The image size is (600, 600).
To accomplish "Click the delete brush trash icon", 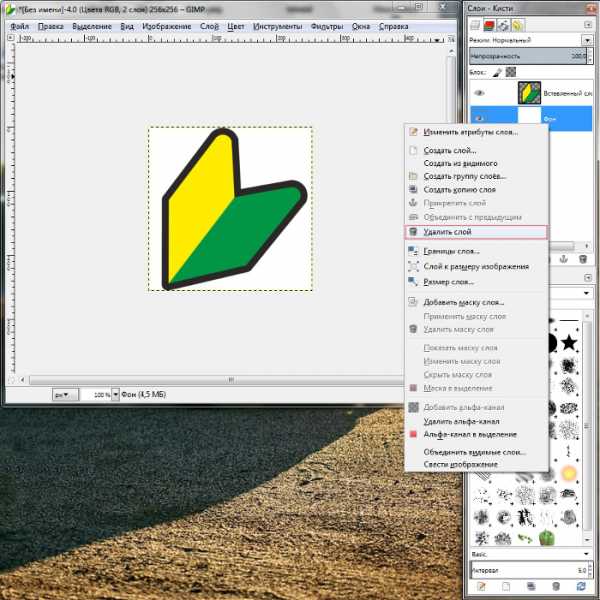I will point(556,586).
